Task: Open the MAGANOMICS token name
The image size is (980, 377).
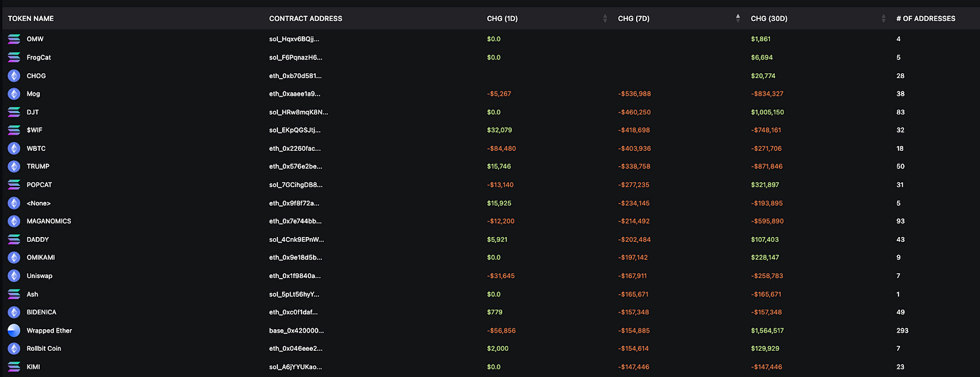Action: tap(48, 221)
